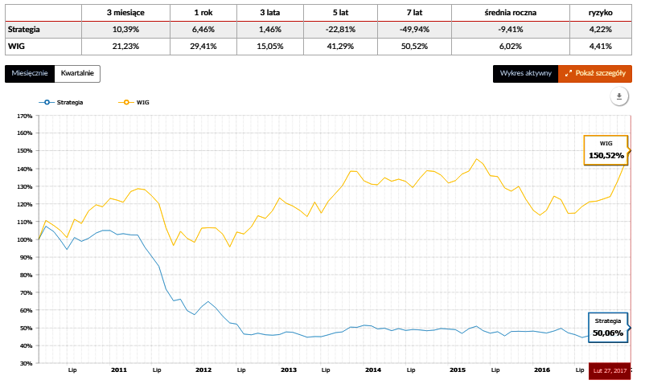645x384 pixels.
Task: Select the '1 rok' column header
Action: tap(203, 13)
